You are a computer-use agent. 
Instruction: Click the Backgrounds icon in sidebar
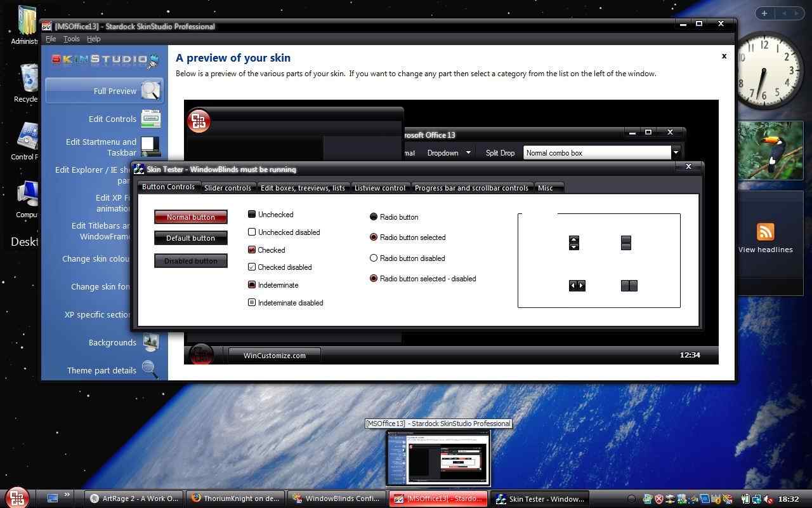151,342
